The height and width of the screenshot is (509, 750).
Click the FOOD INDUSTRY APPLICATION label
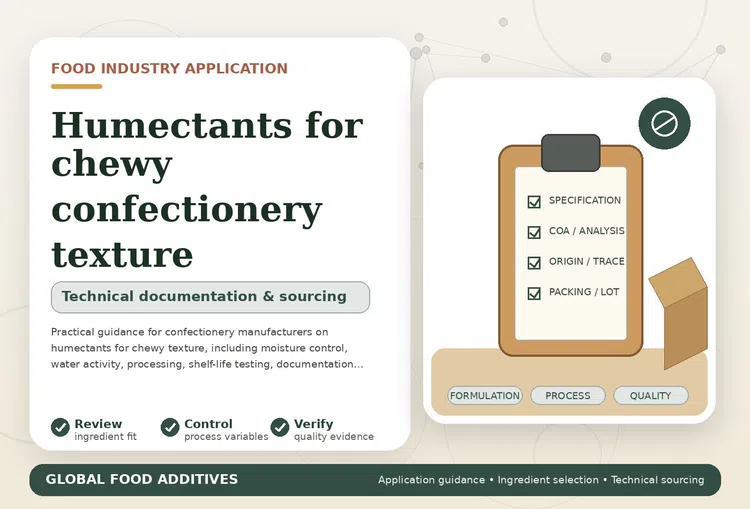tap(169, 68)
